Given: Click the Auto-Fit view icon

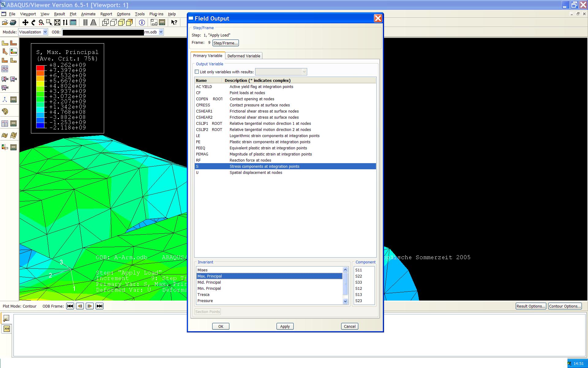Looking at the screenshot, I should click(x=57, y=22).
